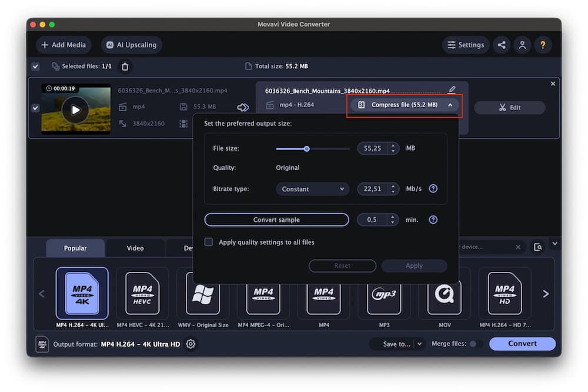Rename output file with pencil icon
Viewport: 588px width, 392px height.
452,89
